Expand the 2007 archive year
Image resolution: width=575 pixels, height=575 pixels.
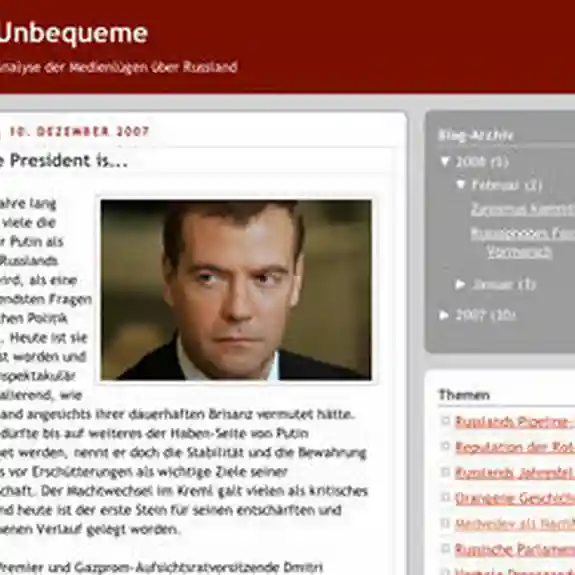pyautogui.click(x=444, y=315)
